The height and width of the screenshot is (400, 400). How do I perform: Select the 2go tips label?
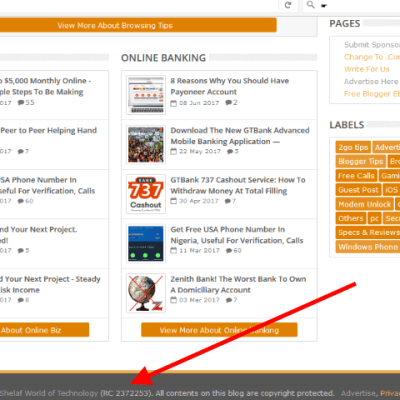point(353,147)
